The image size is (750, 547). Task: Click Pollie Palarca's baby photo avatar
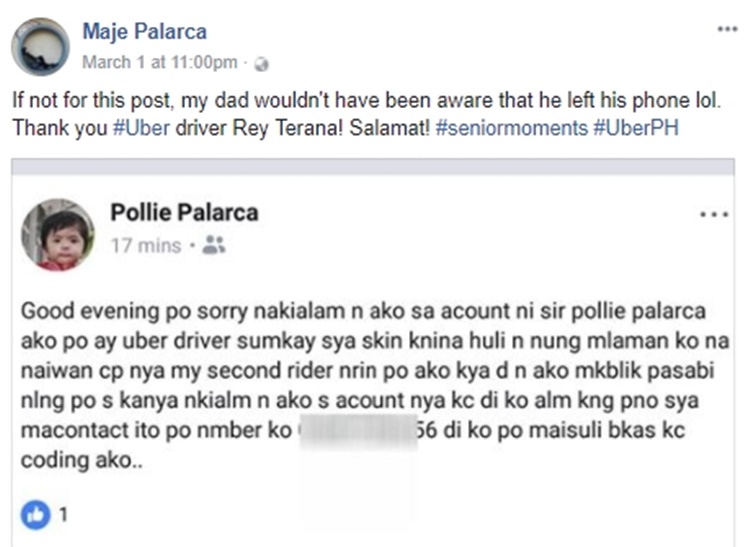pos(57,235)
